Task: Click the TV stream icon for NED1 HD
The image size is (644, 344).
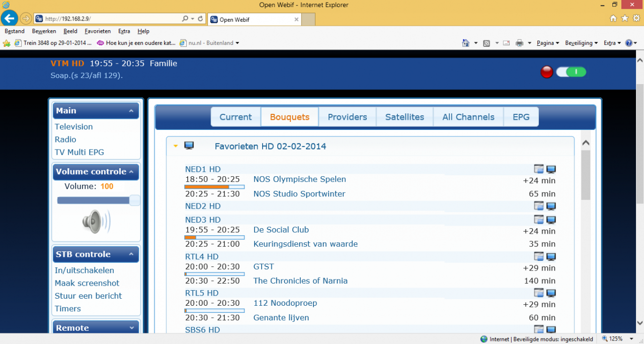Action: tap(551, 169)
